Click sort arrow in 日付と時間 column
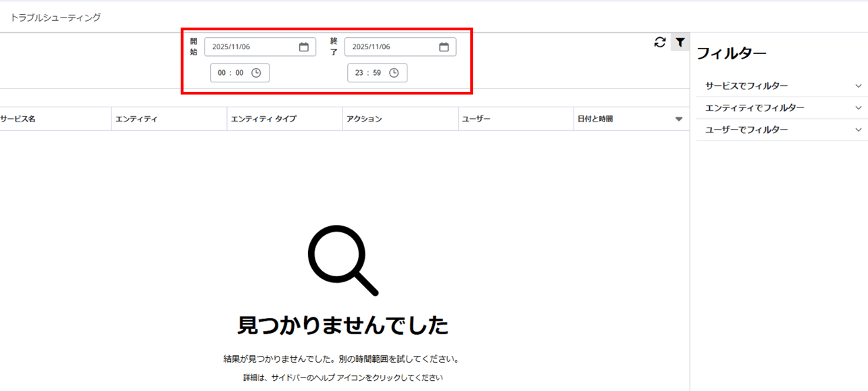Viewport: 868px width, 391px height. coord(679,120)
